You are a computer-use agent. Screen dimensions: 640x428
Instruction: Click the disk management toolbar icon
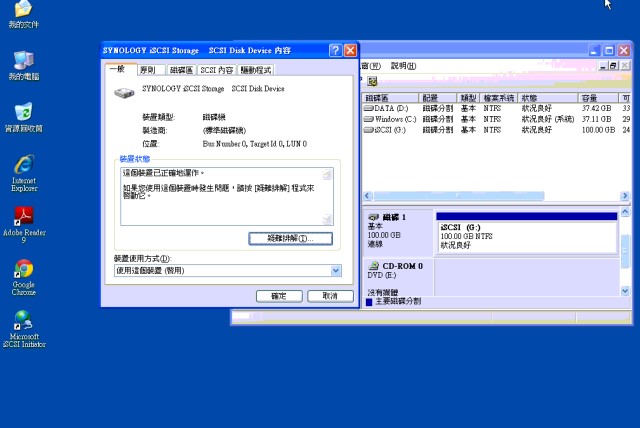click(x=372, y=81)
